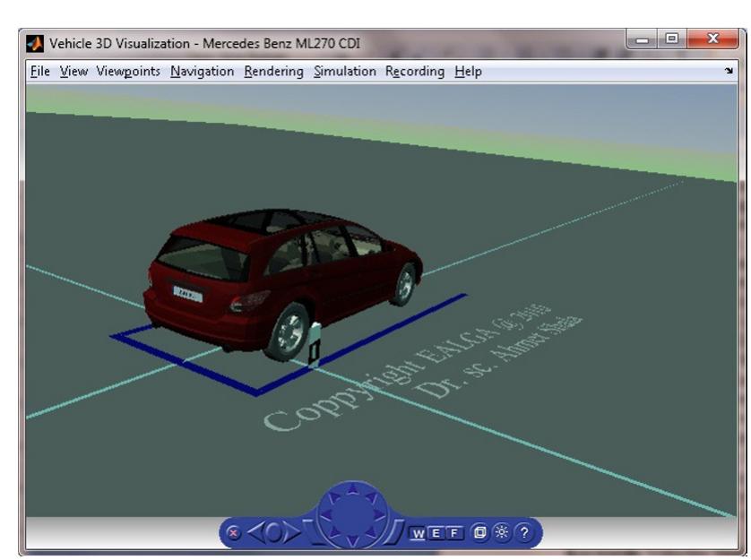Viewport: 751px width, 560px height.
Task: Open the Simulation menu
Action: [345, 72]
